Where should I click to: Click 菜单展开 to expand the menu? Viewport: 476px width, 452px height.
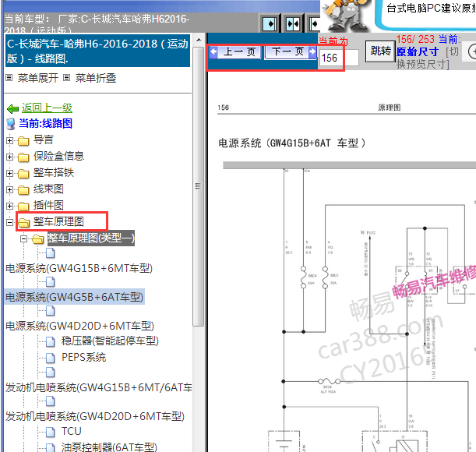tap(38, 78)
